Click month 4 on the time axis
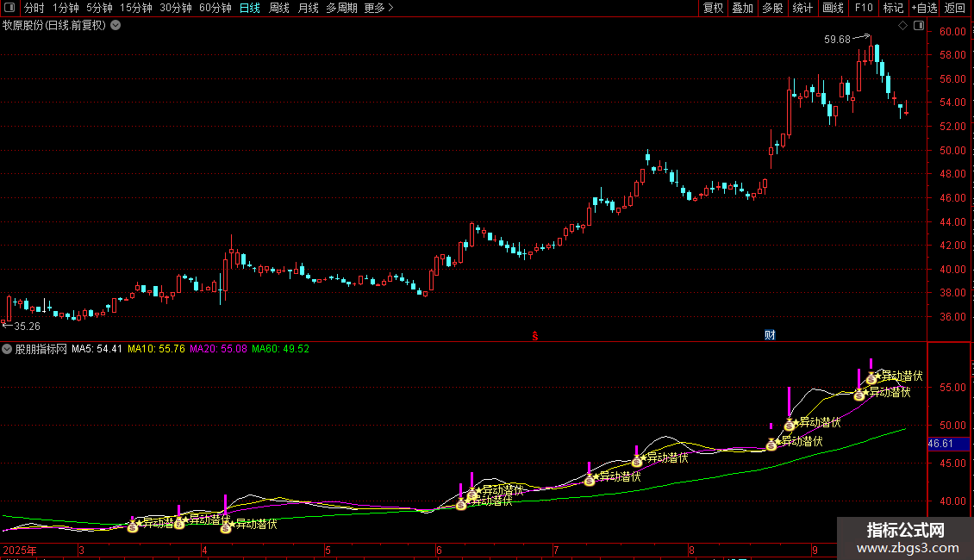 click(x=204, y=550)
